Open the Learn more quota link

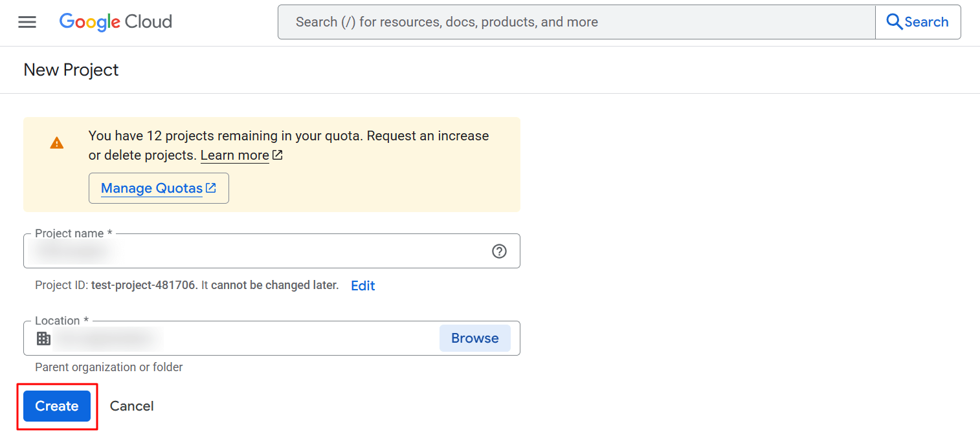[x=234, y=155]
